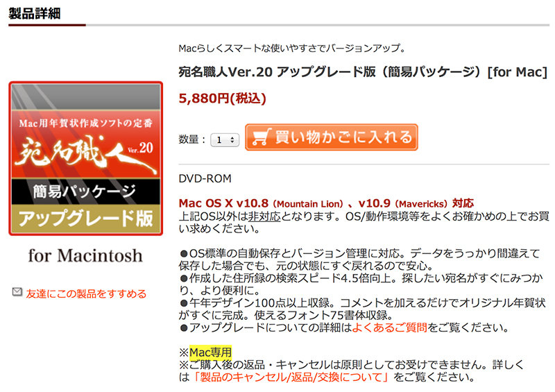
Task: Click the Mac OS X v10.8 compatibility line
Action: [x=326, y=203]
